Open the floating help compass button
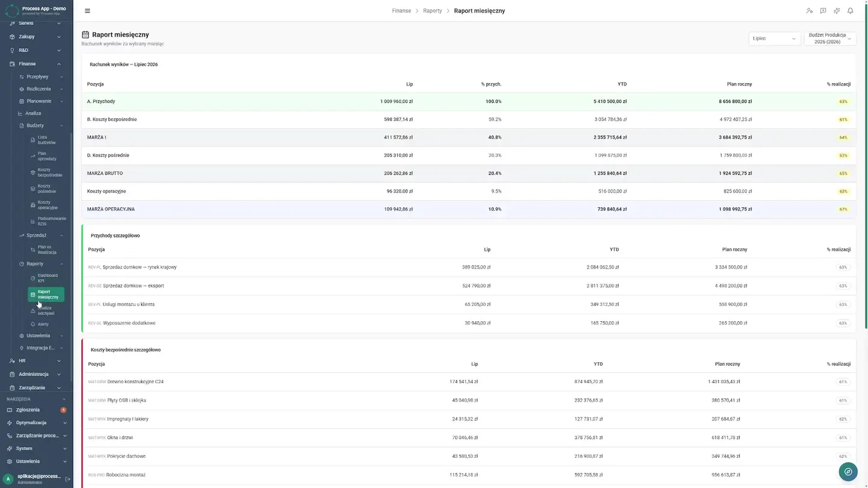 [x=848, y=472]
